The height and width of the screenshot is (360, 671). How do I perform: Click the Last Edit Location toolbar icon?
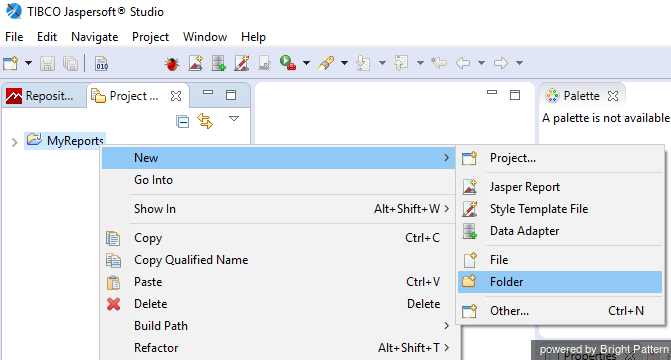point(439,63)
